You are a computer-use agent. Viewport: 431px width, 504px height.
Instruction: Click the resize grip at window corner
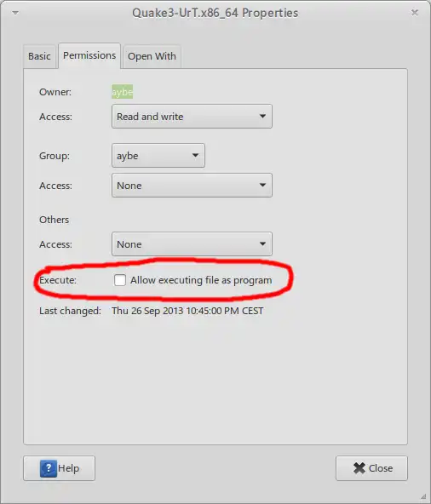point(423,496)
